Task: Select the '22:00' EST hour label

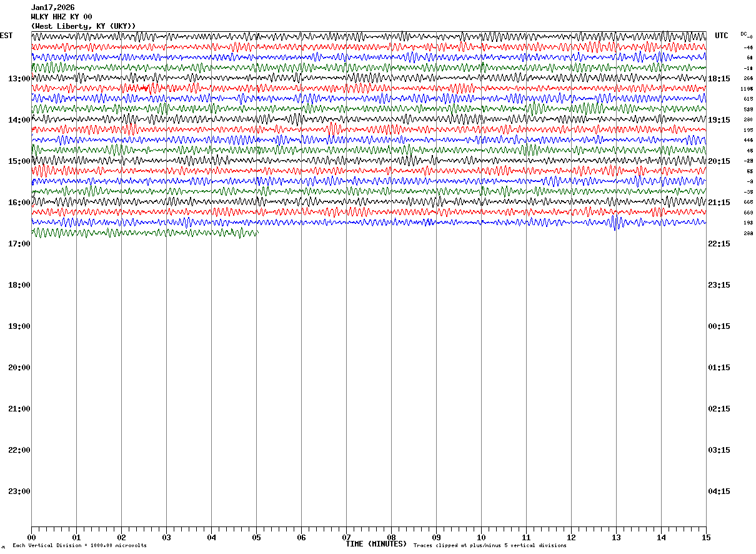Action: [19, 450]
